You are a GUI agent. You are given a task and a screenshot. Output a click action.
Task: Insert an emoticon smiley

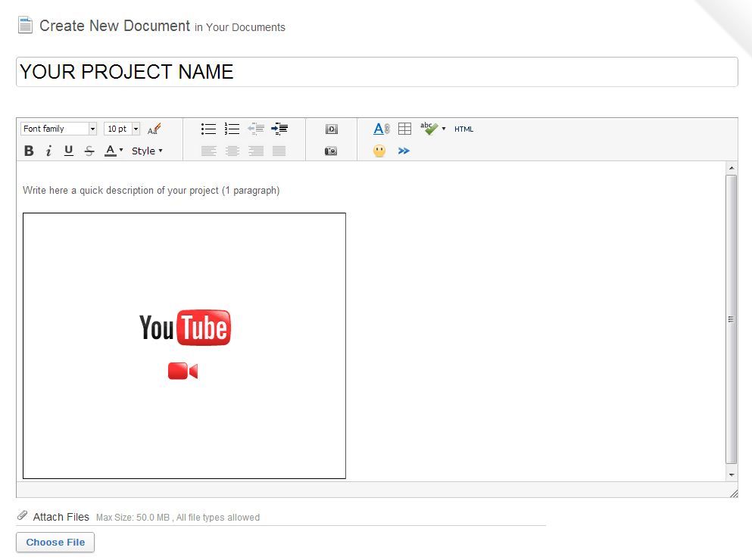(379, 151)
